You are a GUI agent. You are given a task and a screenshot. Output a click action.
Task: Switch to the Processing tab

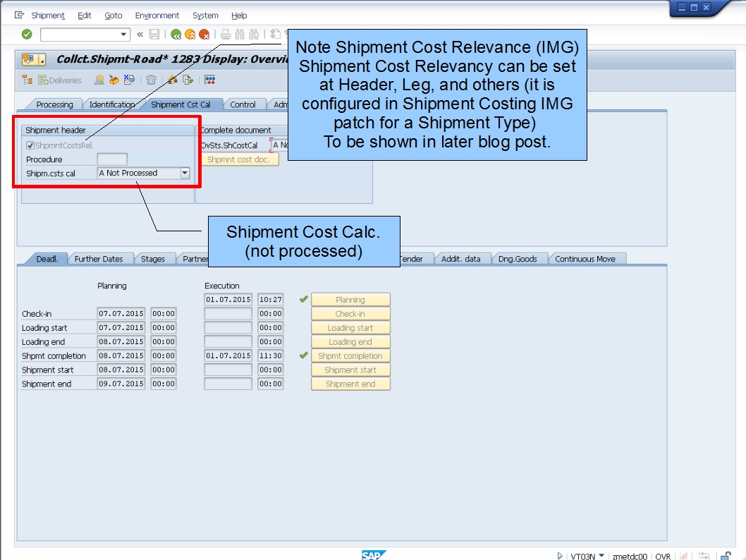54,104
